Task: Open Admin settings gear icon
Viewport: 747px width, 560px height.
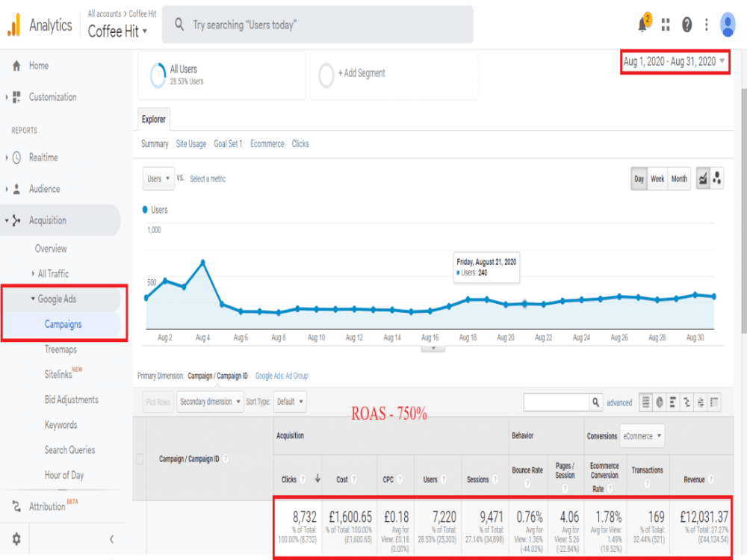Action: click(16, 539)
